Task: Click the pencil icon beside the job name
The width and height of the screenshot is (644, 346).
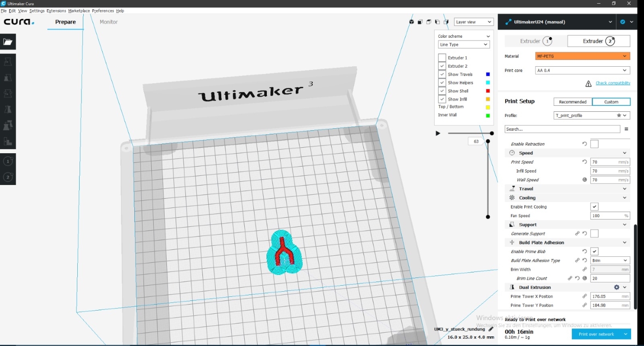Action: click(491, 329)
